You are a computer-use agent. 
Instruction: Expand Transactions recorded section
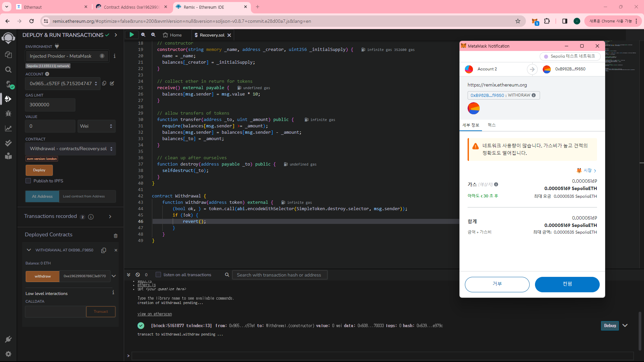tap(110, 217)
